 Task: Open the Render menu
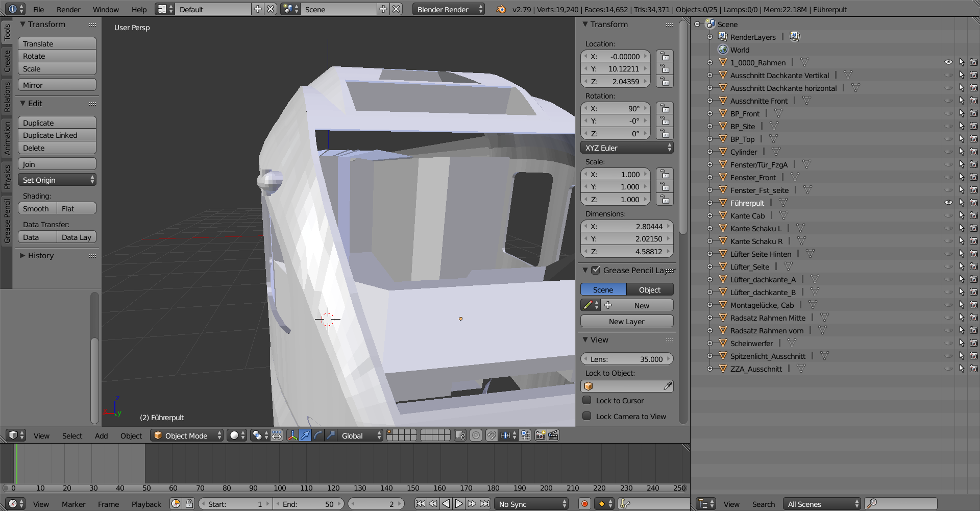68,9
